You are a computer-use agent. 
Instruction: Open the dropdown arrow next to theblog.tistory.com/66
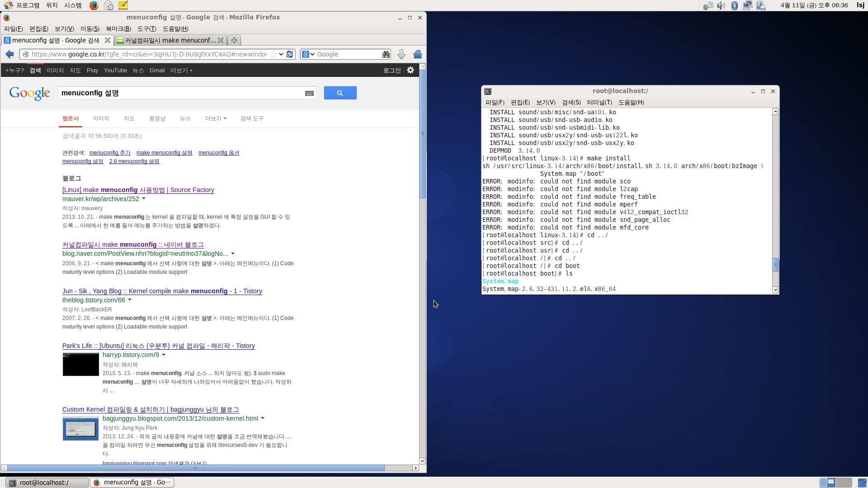pyautogui.click(x=130, y=300)
